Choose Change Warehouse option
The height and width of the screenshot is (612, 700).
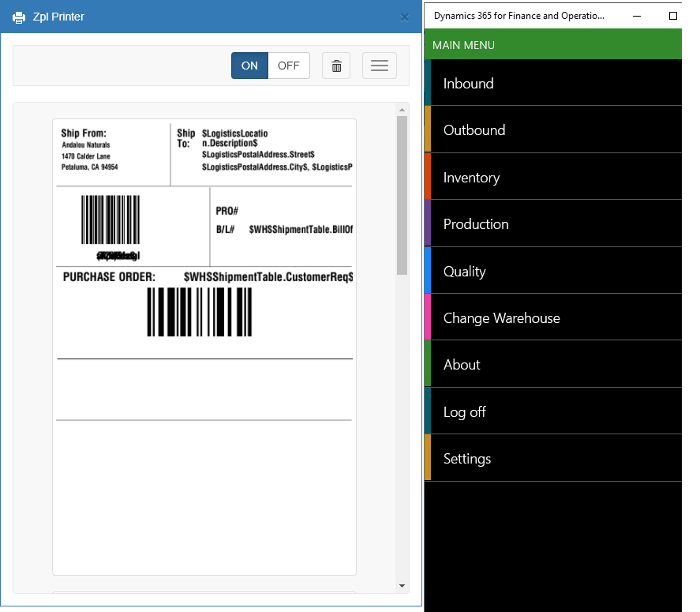552,317
